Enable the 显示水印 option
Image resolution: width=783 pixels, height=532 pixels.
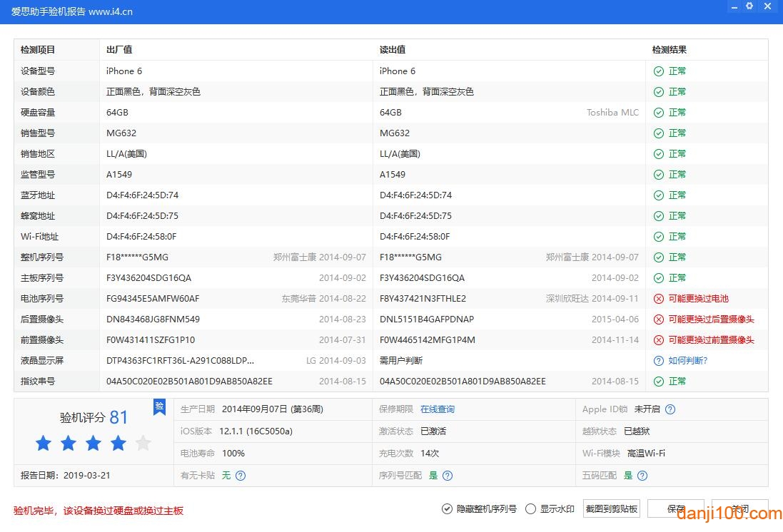click(530, 509)
